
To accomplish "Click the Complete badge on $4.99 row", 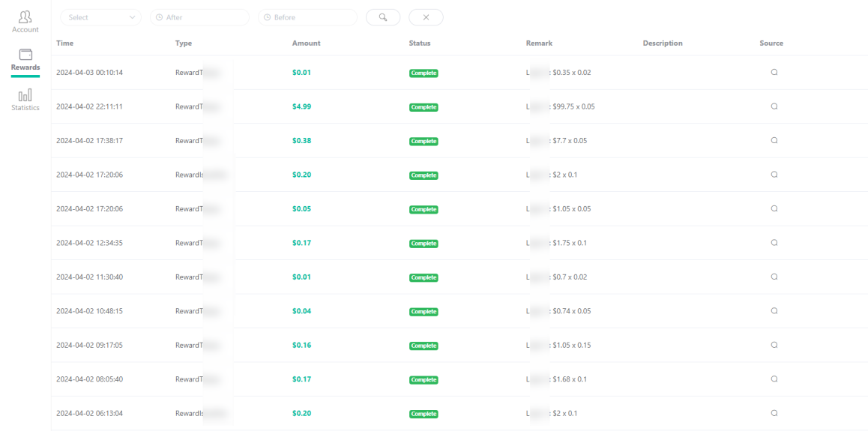I will tap(424, 106).
